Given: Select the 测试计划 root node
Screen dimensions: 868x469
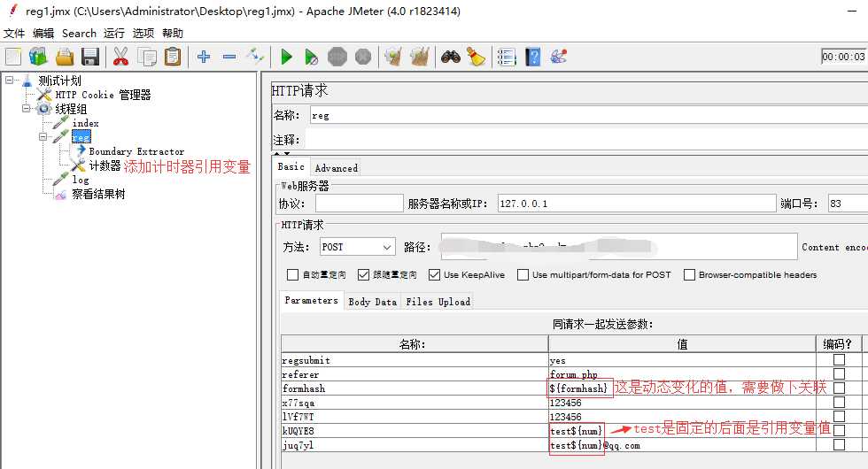Looking at the screenshot, I should [x=60, y=81].
